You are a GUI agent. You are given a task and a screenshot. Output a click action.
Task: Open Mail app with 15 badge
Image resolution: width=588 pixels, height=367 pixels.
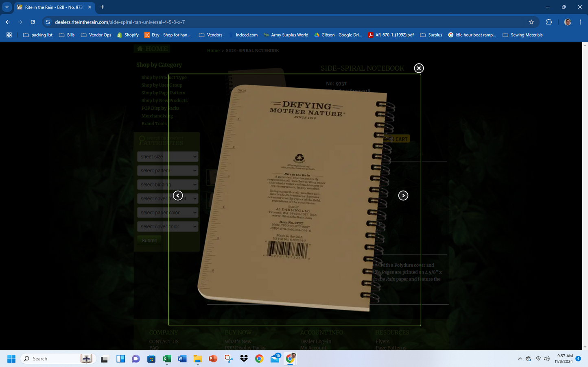pyautogui.click(x=275, y=358)
